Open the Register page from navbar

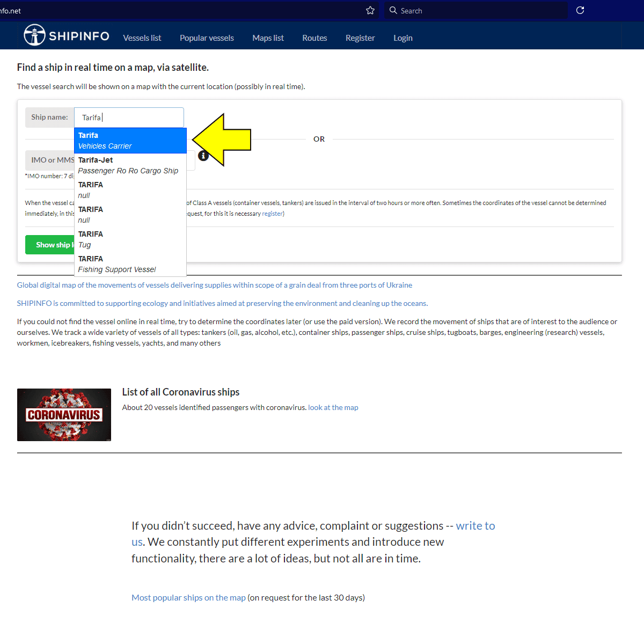pos(360,38)
